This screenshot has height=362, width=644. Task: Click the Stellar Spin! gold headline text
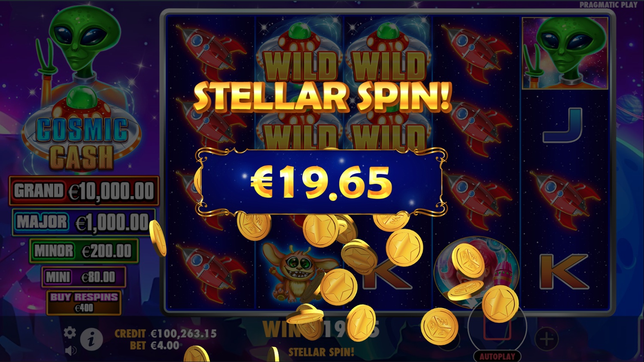coord(322,96)
